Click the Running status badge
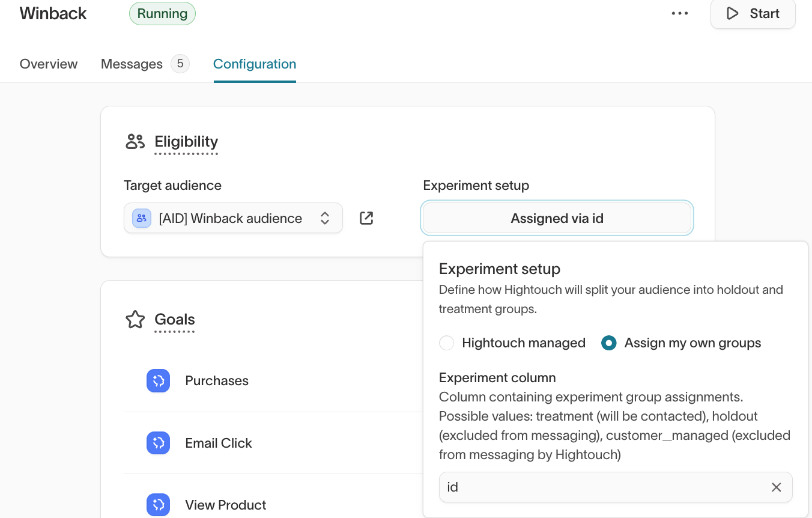 [x=162, y=13]
